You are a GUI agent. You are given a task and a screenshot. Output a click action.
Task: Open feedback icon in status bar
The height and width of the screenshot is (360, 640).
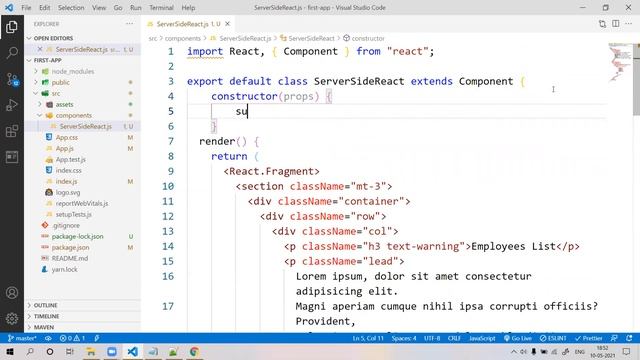click(x=614, y=338)
